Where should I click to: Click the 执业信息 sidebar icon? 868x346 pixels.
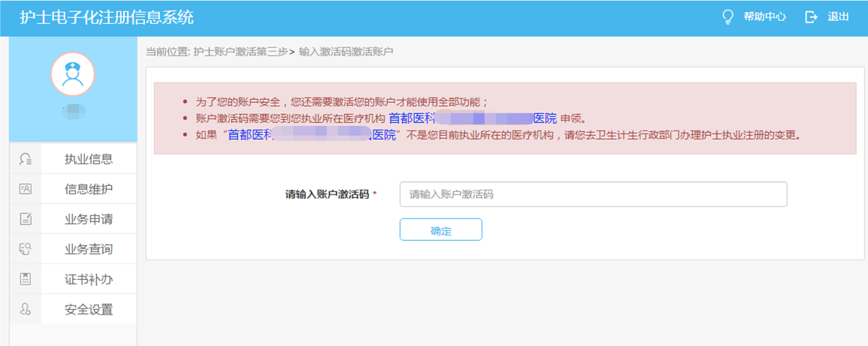26,159
